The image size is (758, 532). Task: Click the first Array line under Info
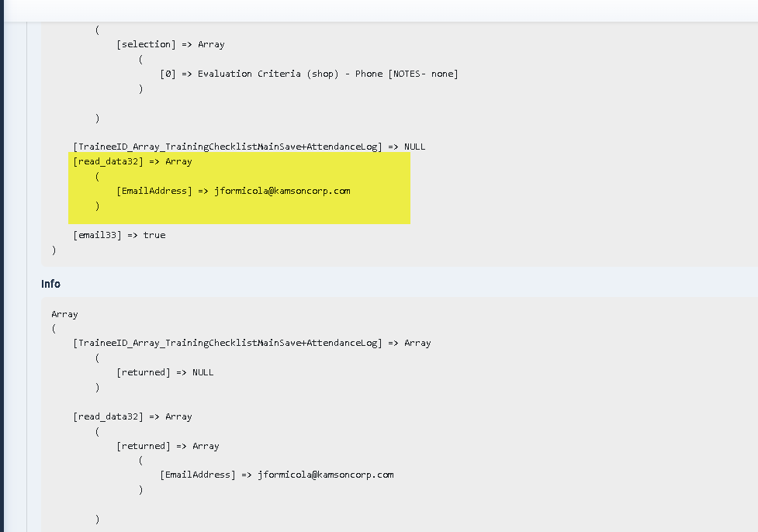click(x=64, y=314)
